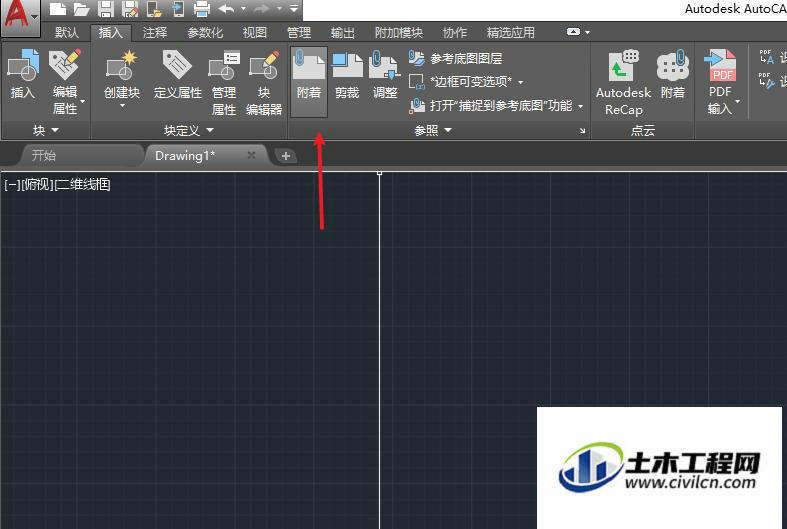The height and width of the screenshot is (529, 787).
Task: Click 参考底图图层 option
Action: (455, 59)
